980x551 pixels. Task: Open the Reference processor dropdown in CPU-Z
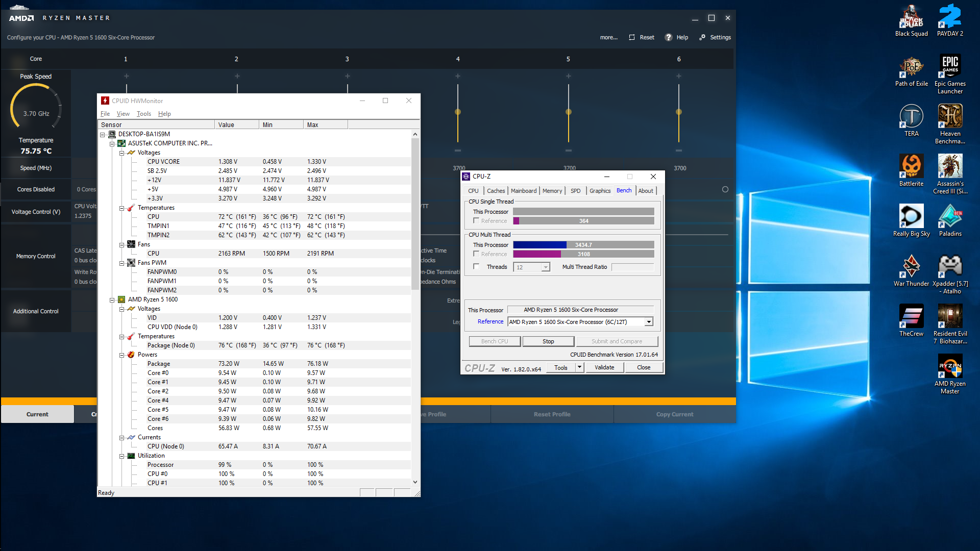(649, 322)
